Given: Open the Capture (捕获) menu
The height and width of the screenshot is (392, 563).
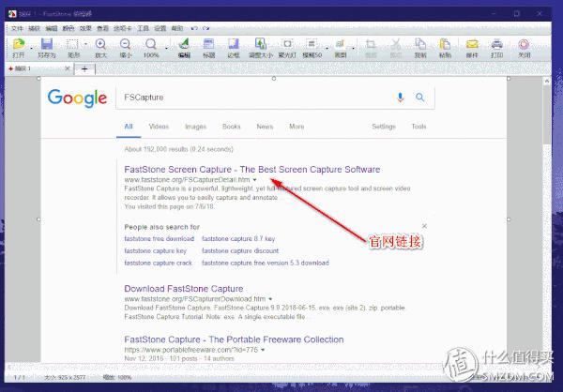Looking at the screenshot, I should click(x=34, y=28).
